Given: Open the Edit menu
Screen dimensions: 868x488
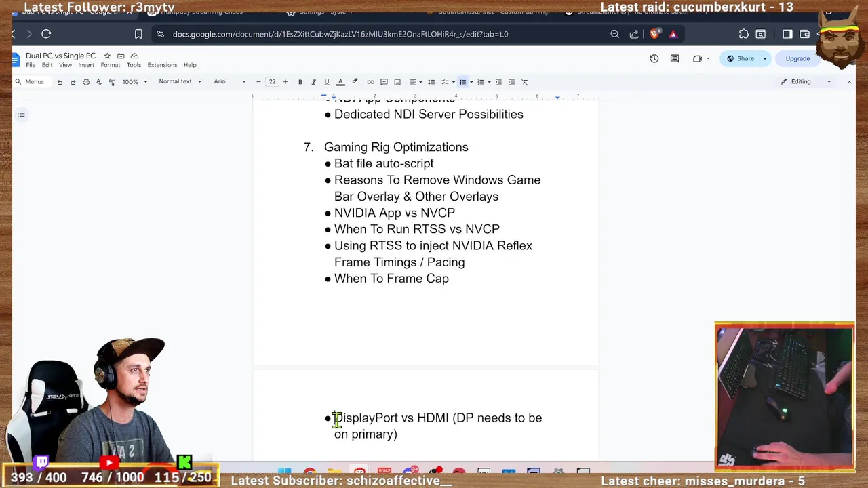Looking at the screenshot, I should 47,65.
